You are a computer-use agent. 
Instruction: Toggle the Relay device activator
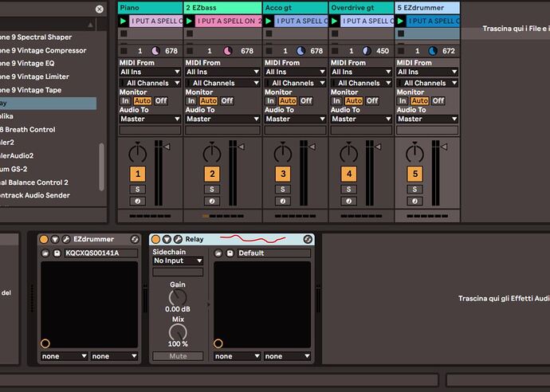(x=155, y=239)
